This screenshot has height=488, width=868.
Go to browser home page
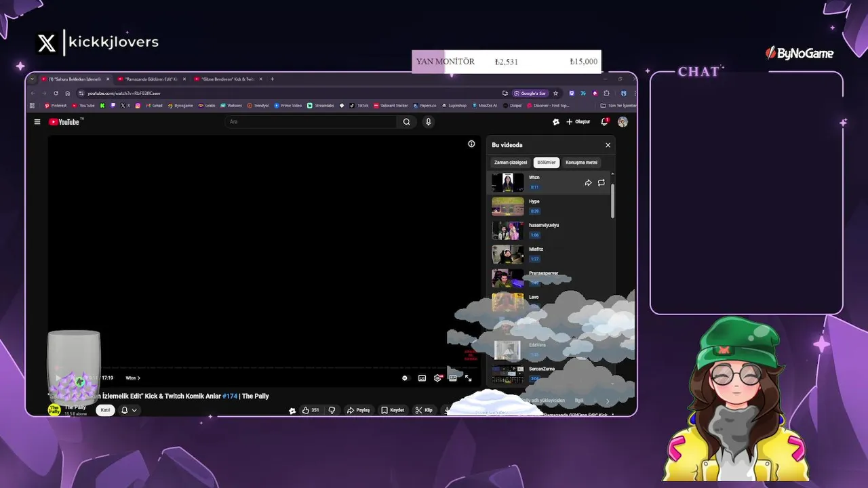(x=67, y=93)
